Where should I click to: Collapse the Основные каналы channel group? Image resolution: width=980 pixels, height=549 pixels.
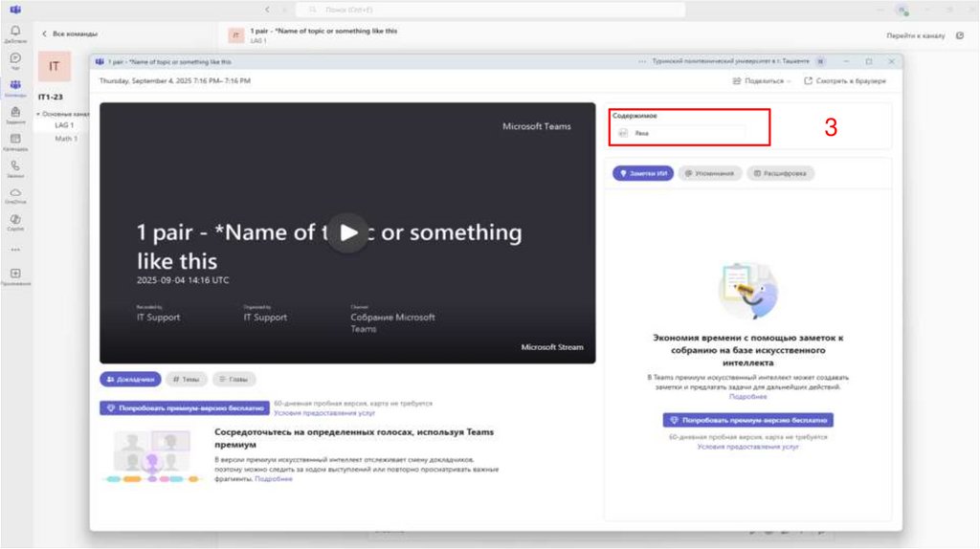(38, 115)
